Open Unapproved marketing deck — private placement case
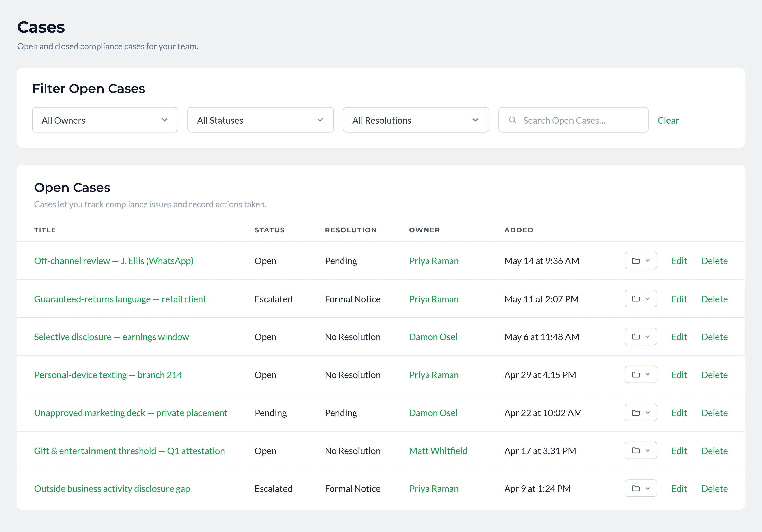 pos(130,413)
